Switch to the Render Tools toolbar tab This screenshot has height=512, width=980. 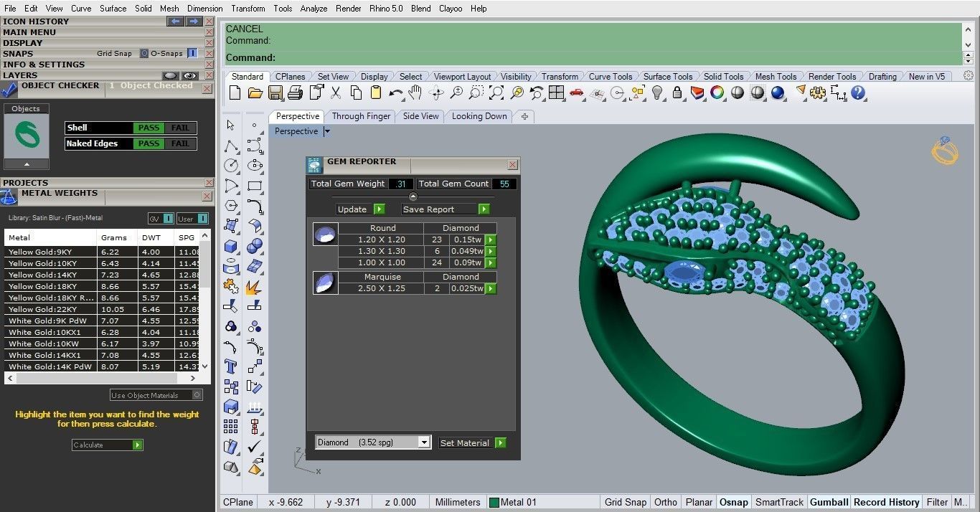click(832, 77)
